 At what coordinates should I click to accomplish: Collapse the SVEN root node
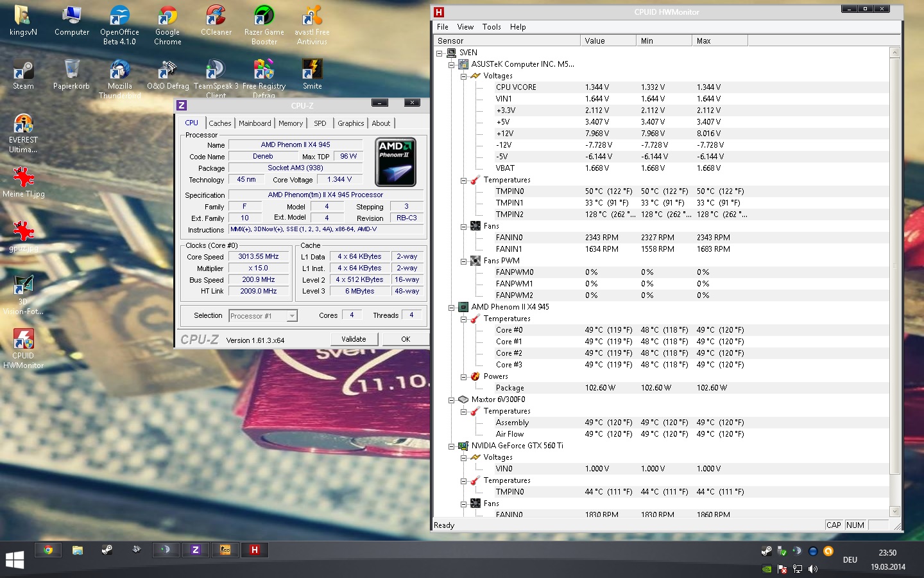click(440, 53)
